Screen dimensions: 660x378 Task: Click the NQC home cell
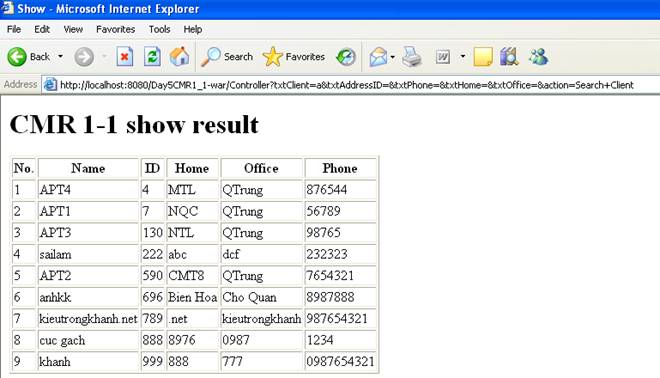click(x=192, y=211)
